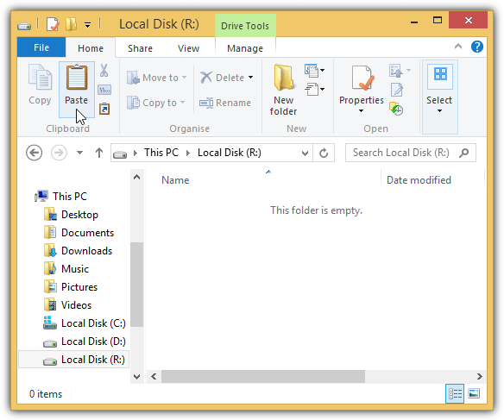Open the Easy access icon menu
Screen dimensions: 504x420
[x=314, y=90]
